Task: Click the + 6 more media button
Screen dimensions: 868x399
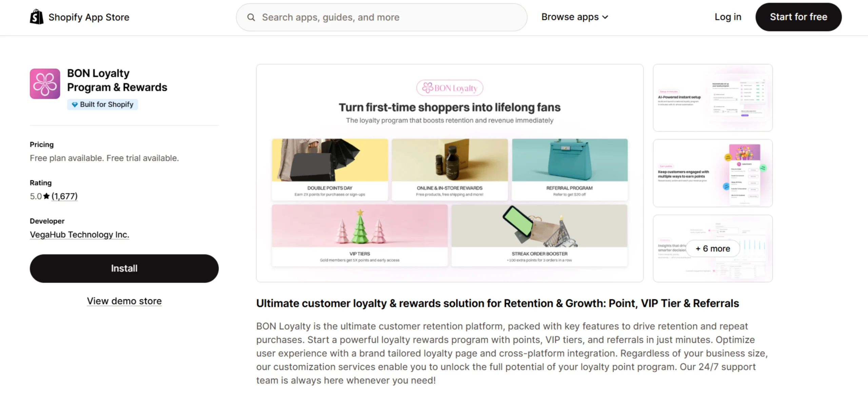Action: pyautogui.click(x=712, y=248)
